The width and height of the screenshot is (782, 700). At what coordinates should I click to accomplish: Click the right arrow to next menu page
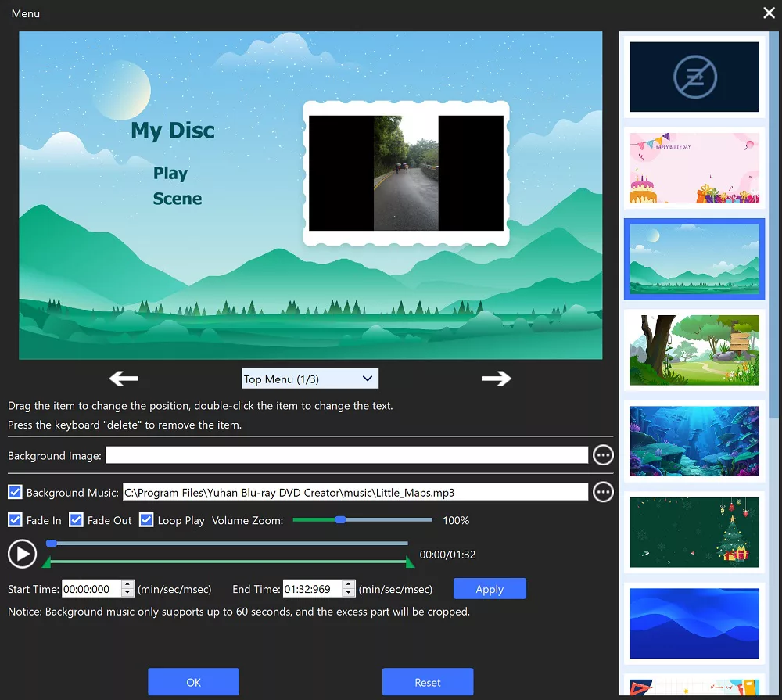(497, 379)
